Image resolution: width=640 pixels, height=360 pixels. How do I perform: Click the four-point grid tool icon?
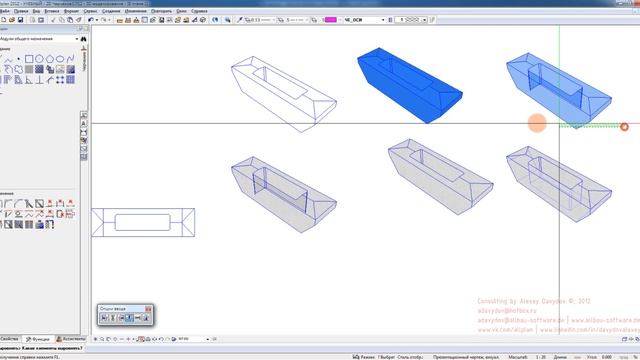[60, 80]
